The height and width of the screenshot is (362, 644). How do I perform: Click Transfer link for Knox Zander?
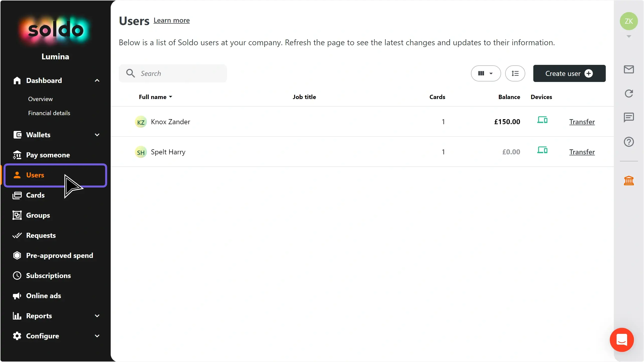pyautogui.click(x=582, y=122)
